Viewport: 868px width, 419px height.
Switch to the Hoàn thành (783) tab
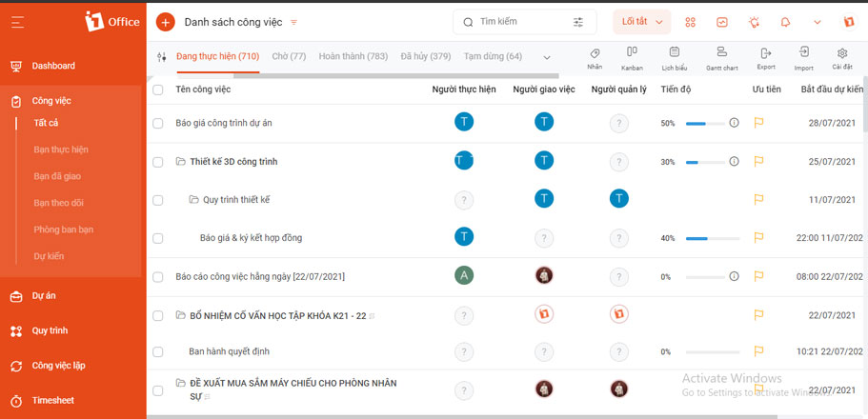click(x=353, y=56)
